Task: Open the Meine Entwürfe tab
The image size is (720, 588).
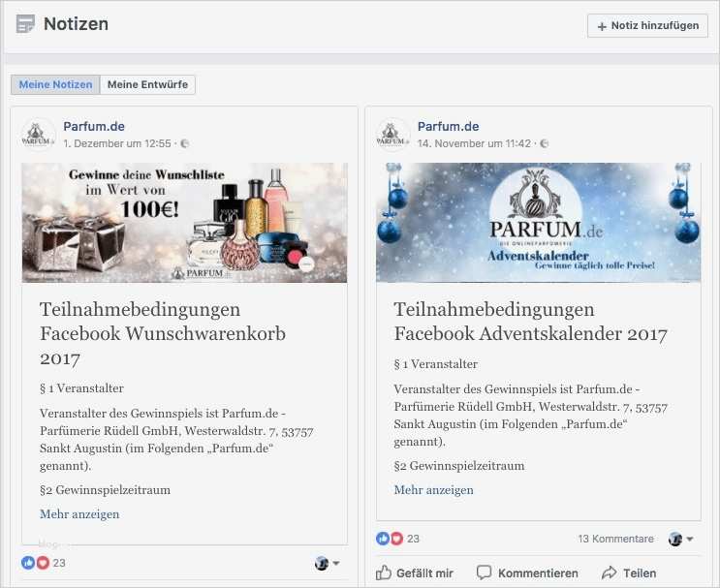Action: [x=147, y=84]
